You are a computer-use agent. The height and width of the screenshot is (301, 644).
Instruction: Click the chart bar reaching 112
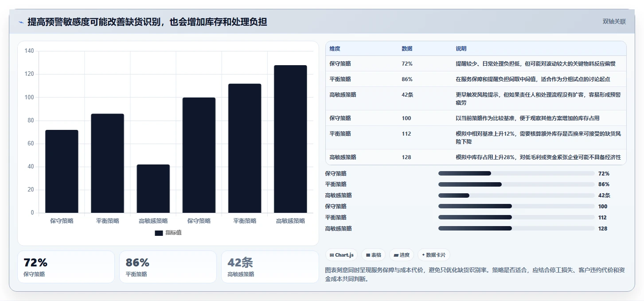coord(245,148)
